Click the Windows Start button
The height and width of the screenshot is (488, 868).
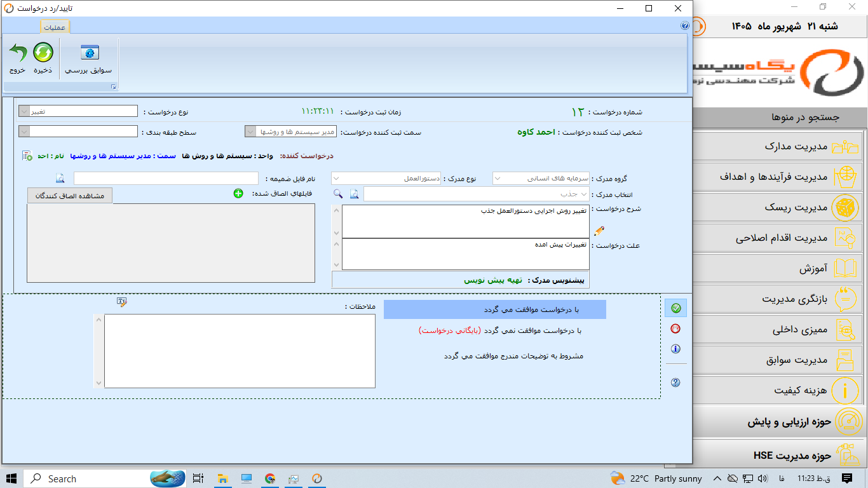(11, 478)
